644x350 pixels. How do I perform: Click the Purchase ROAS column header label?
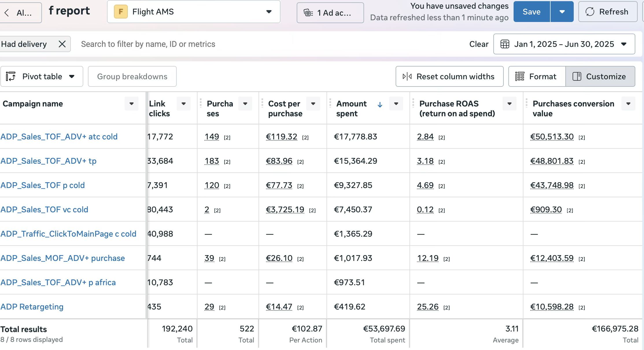coord(457,108)
